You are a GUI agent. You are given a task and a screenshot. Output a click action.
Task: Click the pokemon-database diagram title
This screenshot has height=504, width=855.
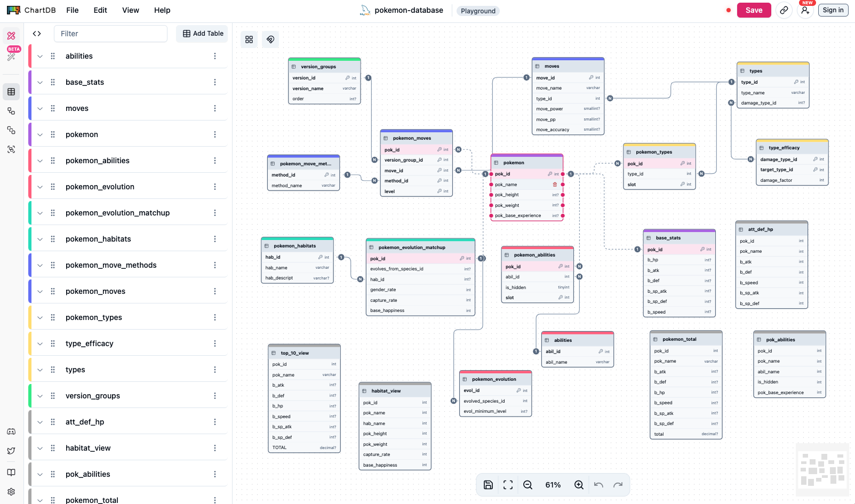pos(409,10)
